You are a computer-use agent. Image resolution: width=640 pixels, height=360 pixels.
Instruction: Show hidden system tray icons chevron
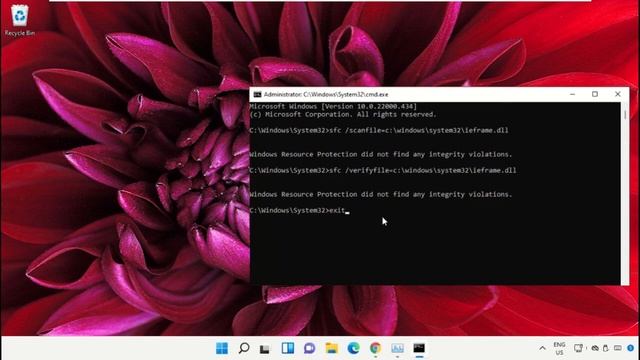542,348
